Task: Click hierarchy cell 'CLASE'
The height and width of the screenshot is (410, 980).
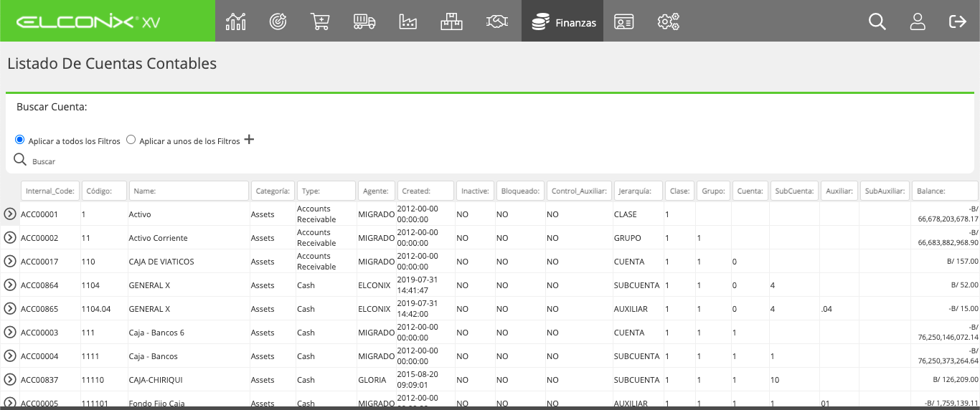Action: click(x=626, y=214)
